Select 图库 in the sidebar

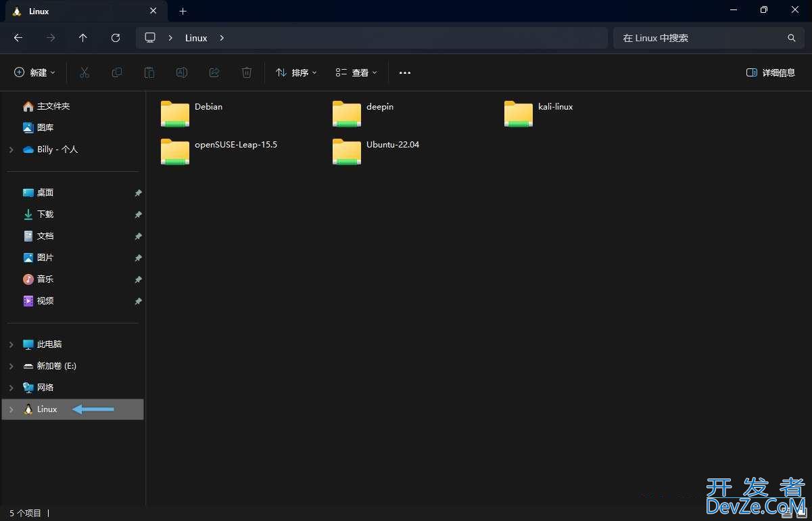[x=38, y=127]
